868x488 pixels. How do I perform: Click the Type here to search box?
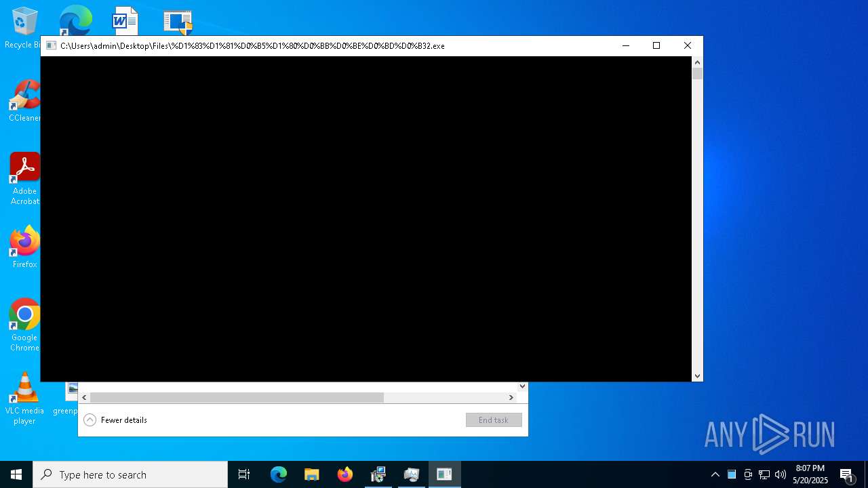click(x=130, y=474)
